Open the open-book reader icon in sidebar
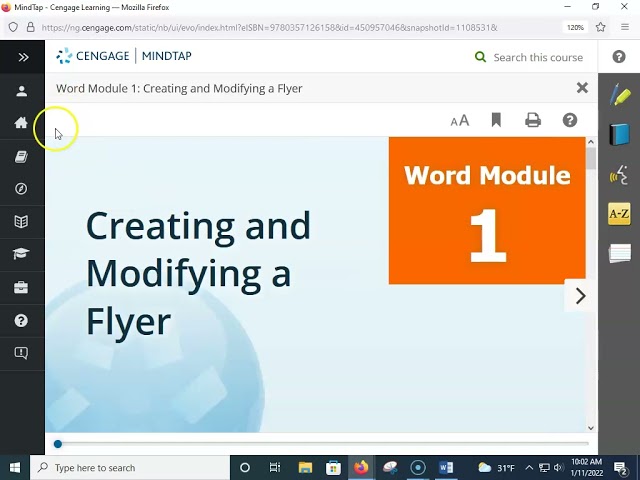 pyautogui.click(x=21, y=222)
